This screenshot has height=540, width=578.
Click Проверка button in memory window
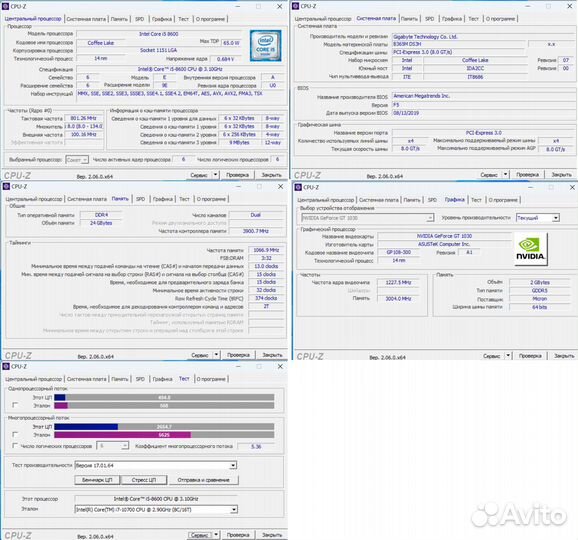click(238, 355)
